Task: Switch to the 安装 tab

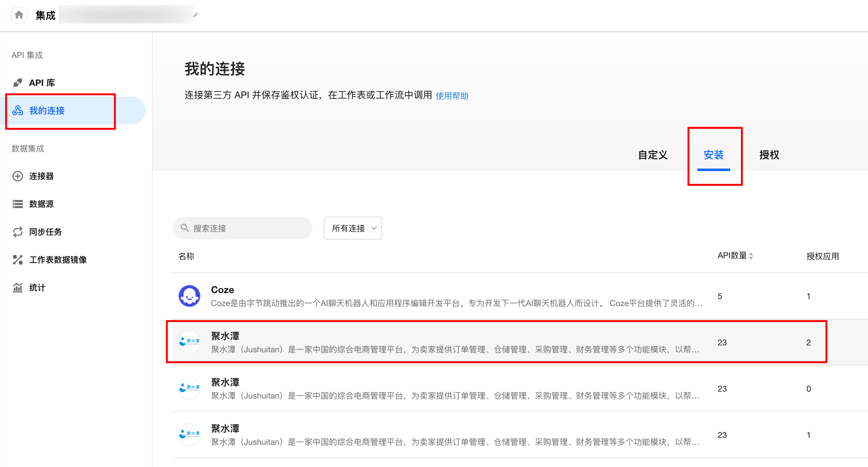Action: (x=713, y=155)
